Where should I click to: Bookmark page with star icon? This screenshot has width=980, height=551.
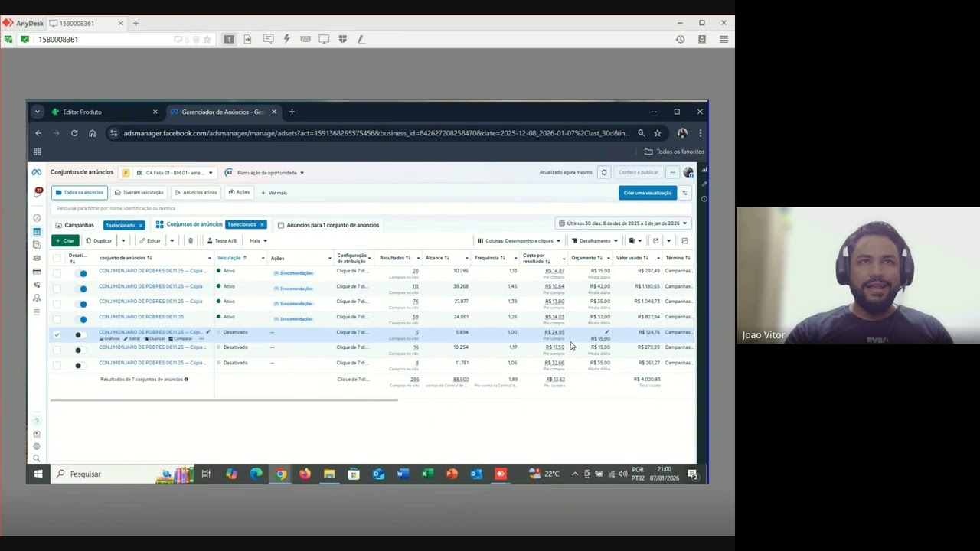(x=657, y=133)
